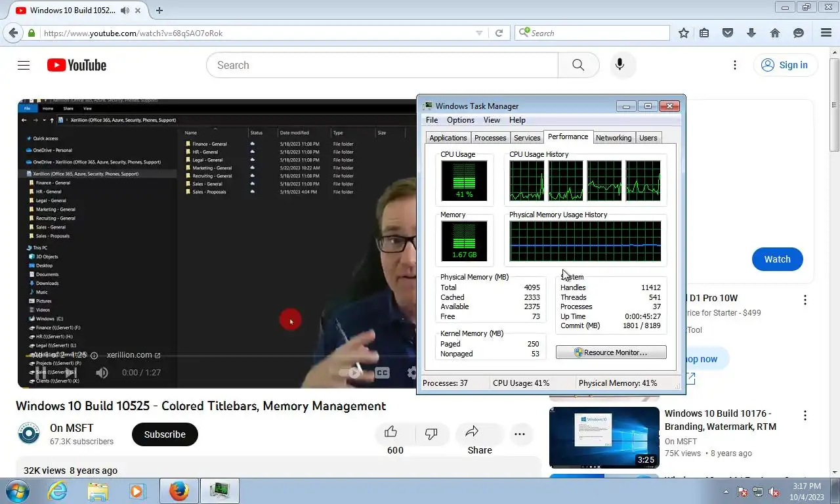The image size is (840, 504).
Task: Dislike the video with thumbs down
Action: click(x=431, y=433)
